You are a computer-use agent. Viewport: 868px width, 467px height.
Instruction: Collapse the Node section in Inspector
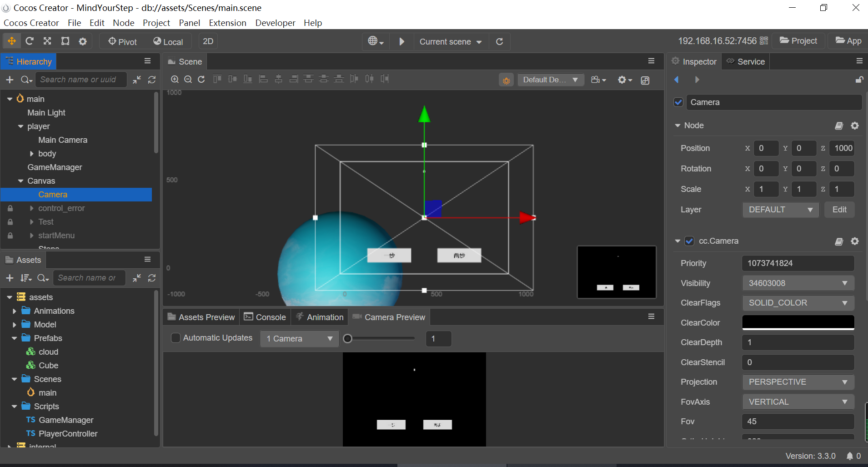click(x=677, y=126)
